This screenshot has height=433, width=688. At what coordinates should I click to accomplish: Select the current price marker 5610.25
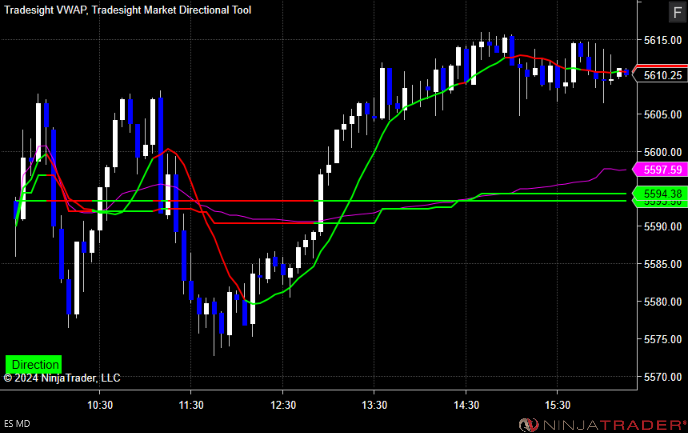[x=660, y=75]
